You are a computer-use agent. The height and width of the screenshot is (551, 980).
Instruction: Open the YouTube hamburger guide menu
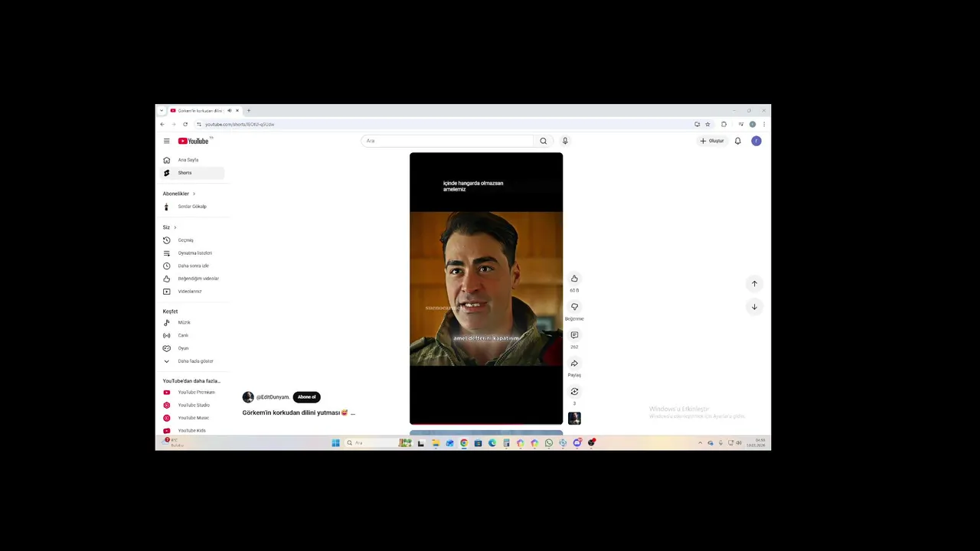pyautogui.click(x=166, y=141)
